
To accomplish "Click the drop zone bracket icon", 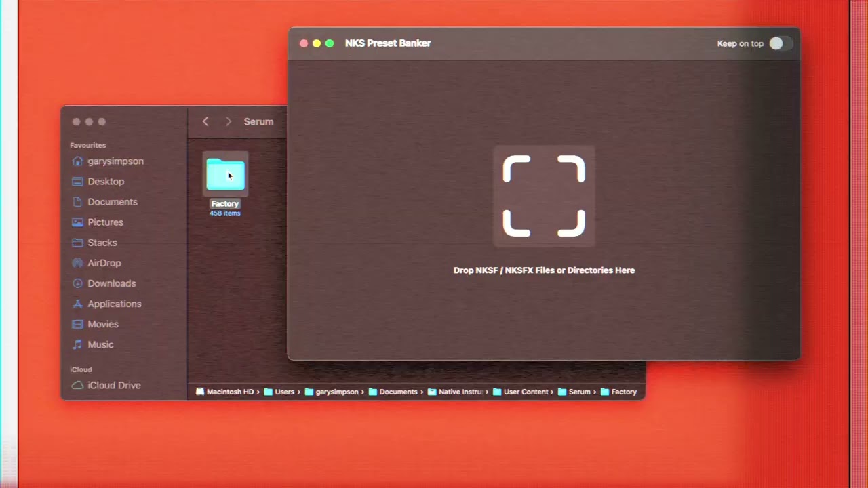I will [544, 196].
